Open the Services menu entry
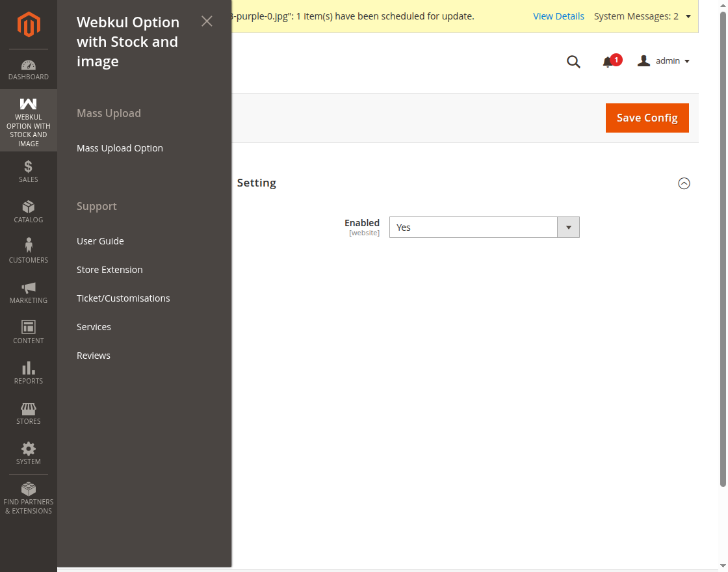 click(x=94, y=327)
